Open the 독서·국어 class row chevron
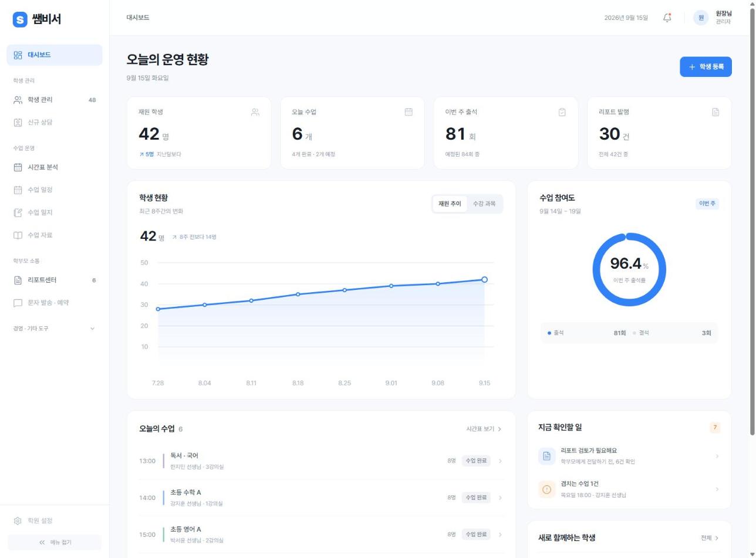The image size is (756, 558). click(x=500, y=461)
